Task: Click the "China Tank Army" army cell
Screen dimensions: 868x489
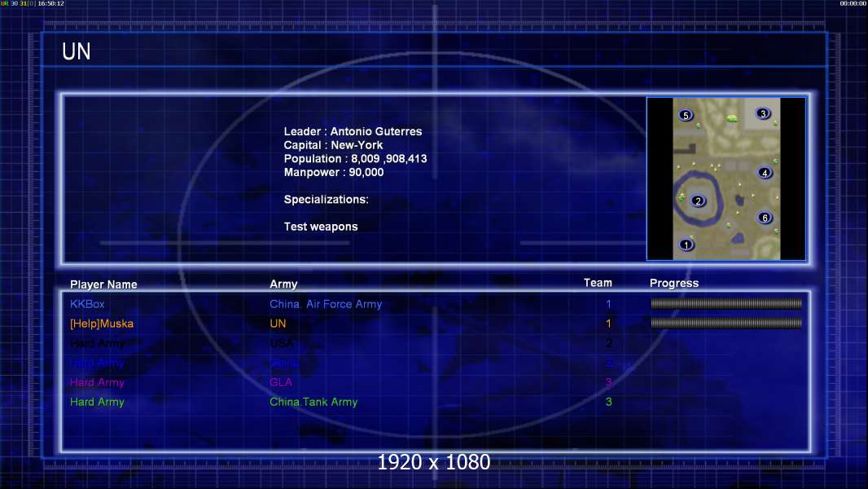Action: (313, 402)
